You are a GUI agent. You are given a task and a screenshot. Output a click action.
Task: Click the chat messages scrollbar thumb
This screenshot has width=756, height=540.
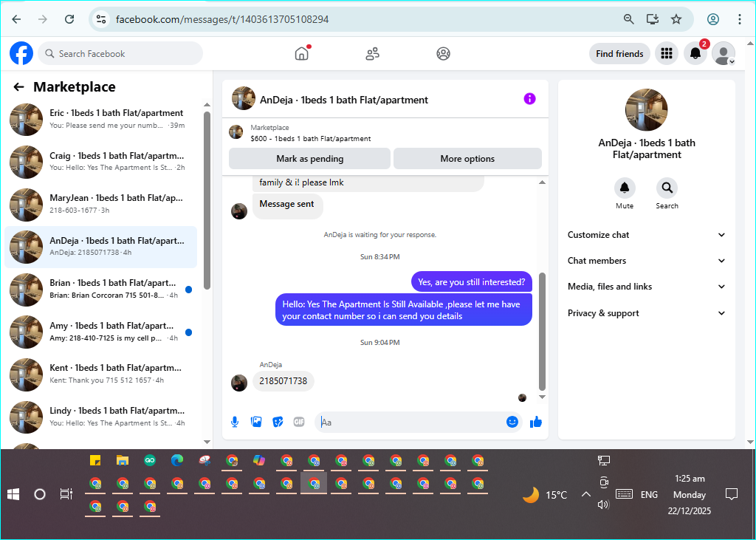pyautogui.click(x=542, y=332)
